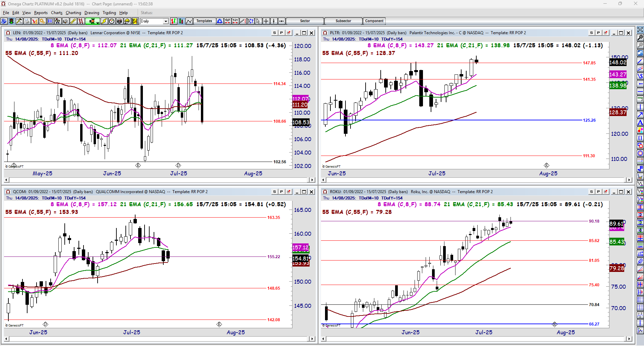
Task: Click the yellow hard hat icon
Action: pos(127,21)
